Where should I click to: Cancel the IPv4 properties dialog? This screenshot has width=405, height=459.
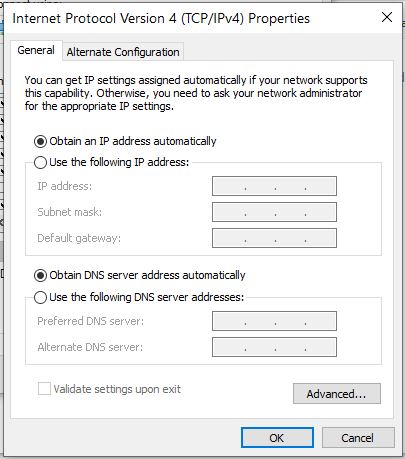pyautogui.click(x=358, y=438)
